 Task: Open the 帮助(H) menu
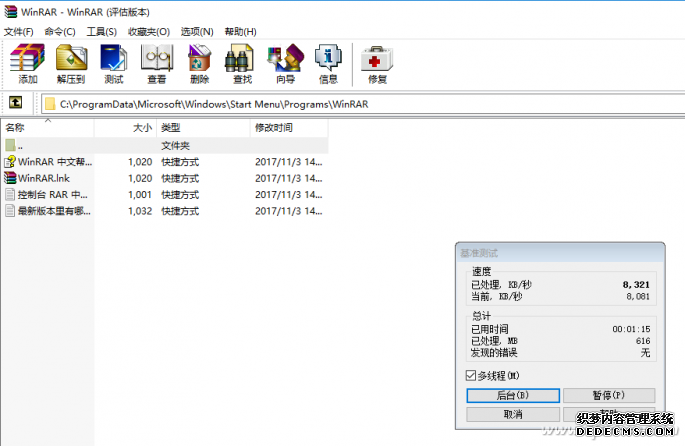240,31
